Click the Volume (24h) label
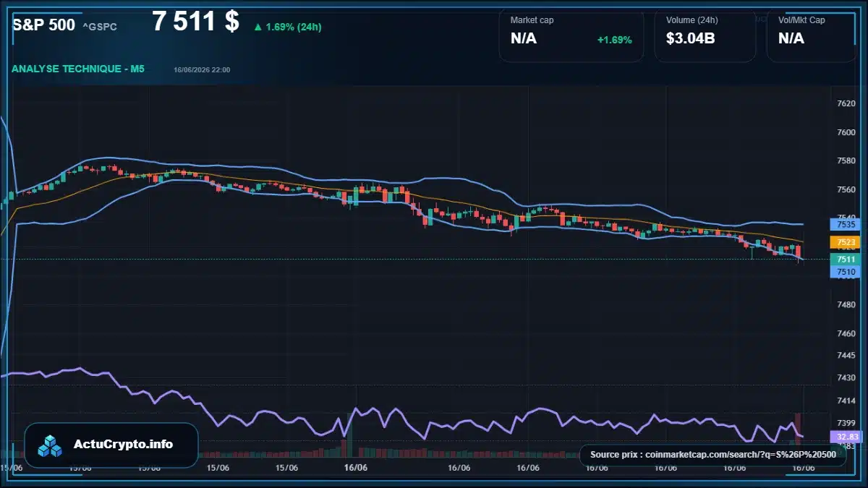 pos(692,20)
